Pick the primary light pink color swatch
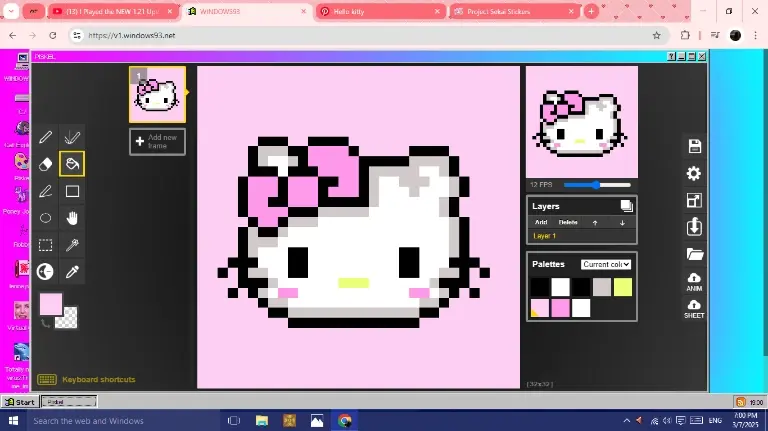 click(x=51, y=304)
